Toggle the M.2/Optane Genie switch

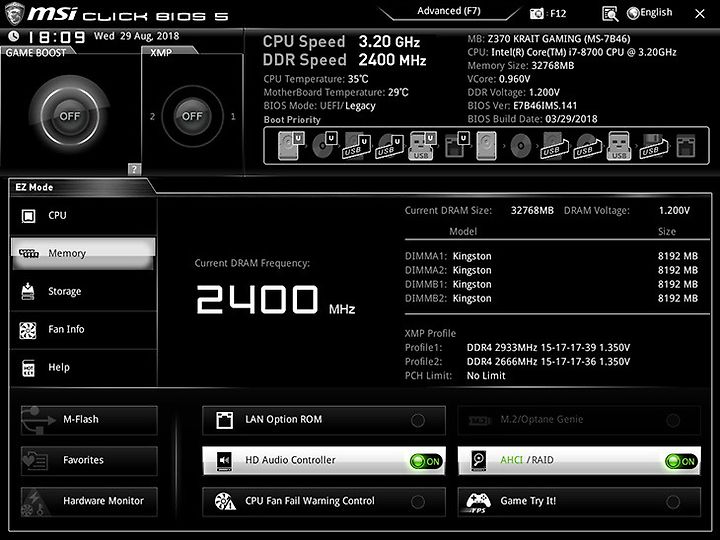pyautogui.click(x=673, y=420)
